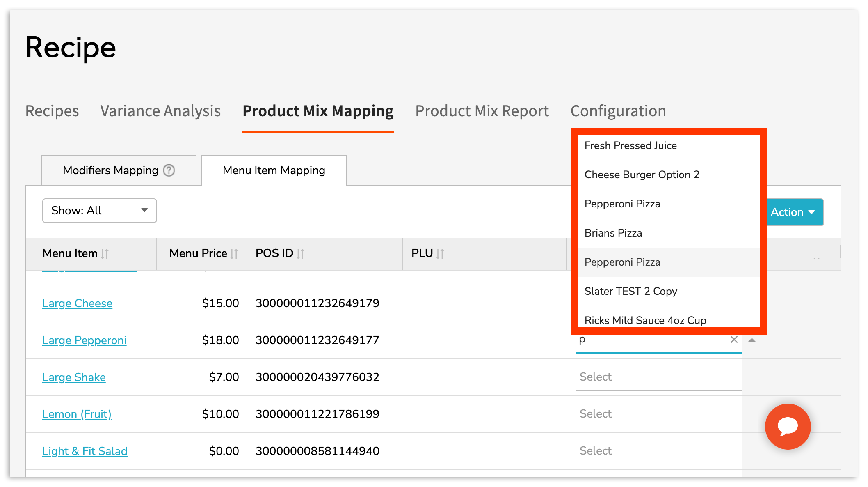Screen dimensions: 868x487
Task: Open the Show: All filter dropdown
Action: coord(99,211)
